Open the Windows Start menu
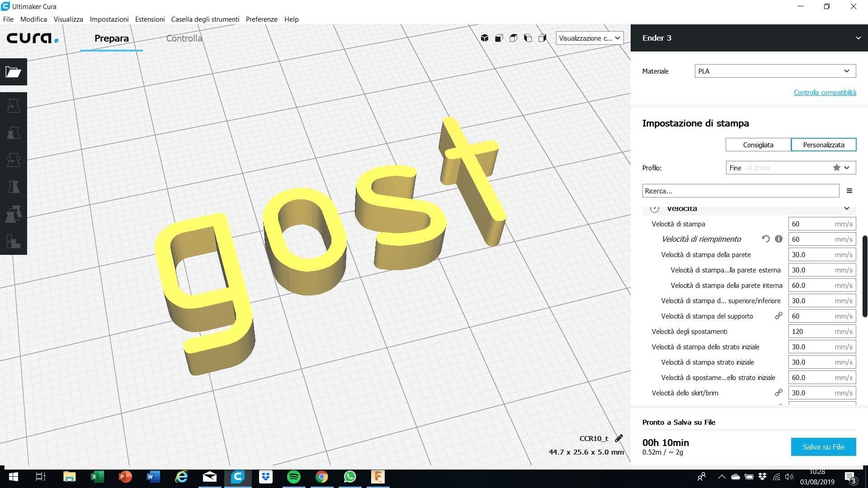This screenshot has height=488, width=868. click(14, 477)
